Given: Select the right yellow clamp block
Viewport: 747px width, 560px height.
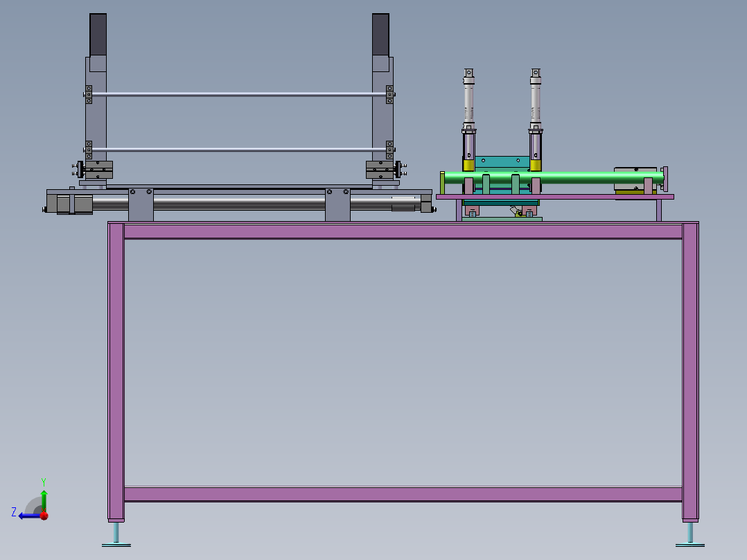Looking at the screenshot, I should click(x=536, y=166).
